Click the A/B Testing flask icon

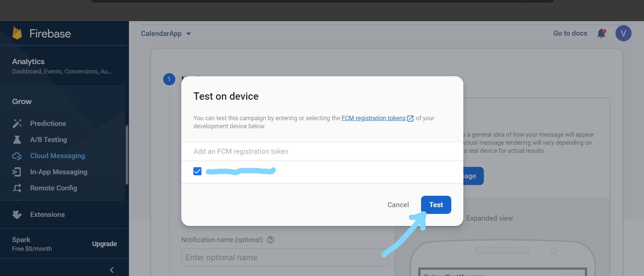tap(17, 140)
